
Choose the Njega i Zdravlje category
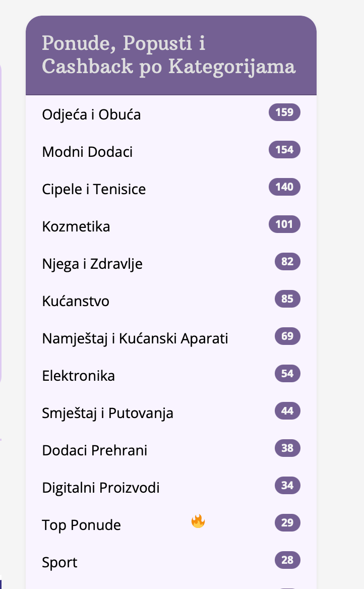coord(92,264)
